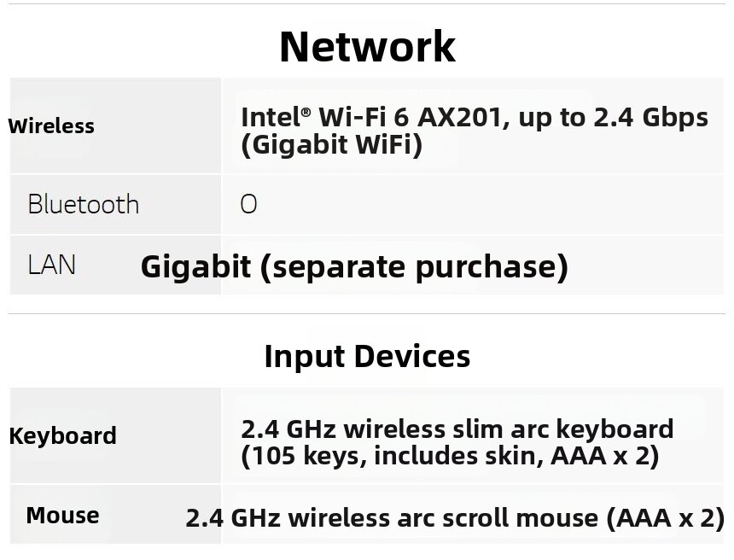734x560 pixels.
Task: Click the Intel Wi-Fi 6 AX201 specification text
Action: [475, 117]
